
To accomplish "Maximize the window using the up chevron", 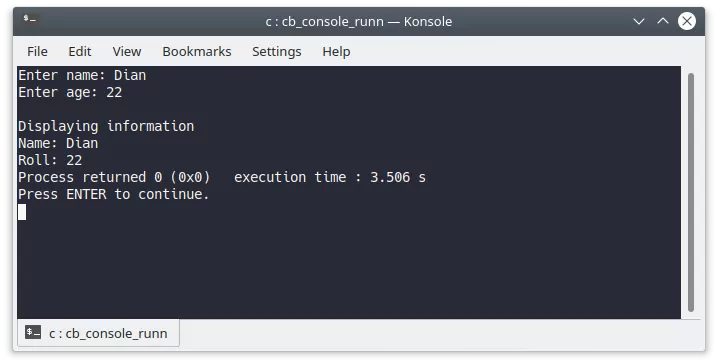I will tap(663, 21).
